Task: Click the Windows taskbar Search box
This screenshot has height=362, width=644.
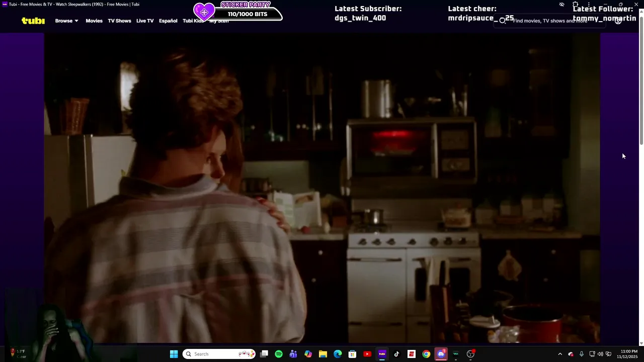Action: click(x=219, y=354)
